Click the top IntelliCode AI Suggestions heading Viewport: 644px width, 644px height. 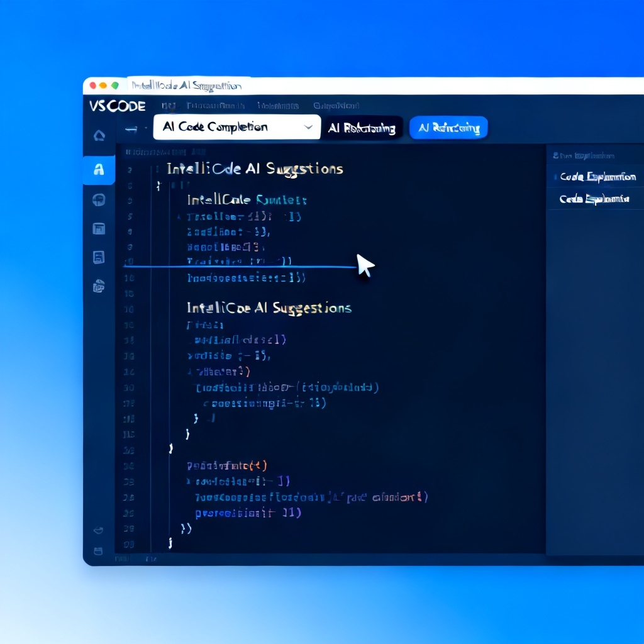pos(255,169)
